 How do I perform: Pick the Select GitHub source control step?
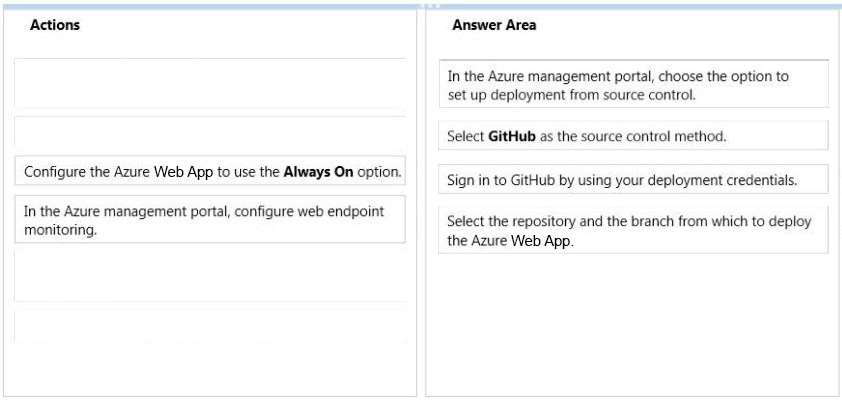(x=634, y=135)
